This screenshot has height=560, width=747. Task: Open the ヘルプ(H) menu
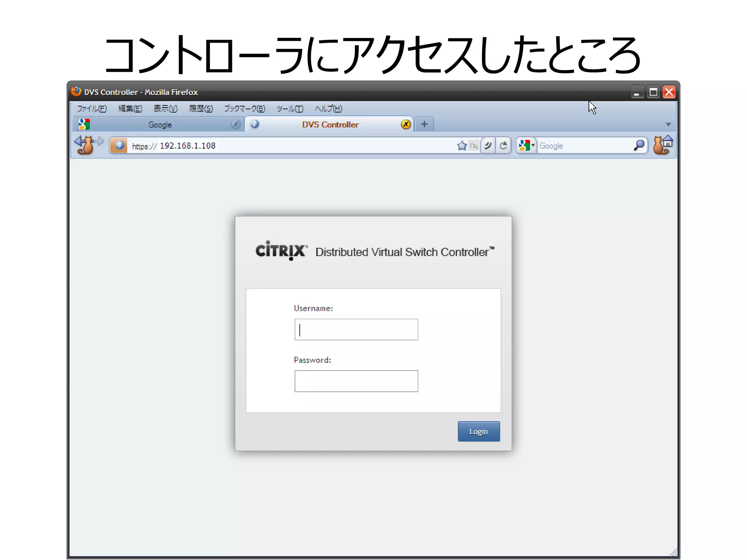(x=328, y=109)
